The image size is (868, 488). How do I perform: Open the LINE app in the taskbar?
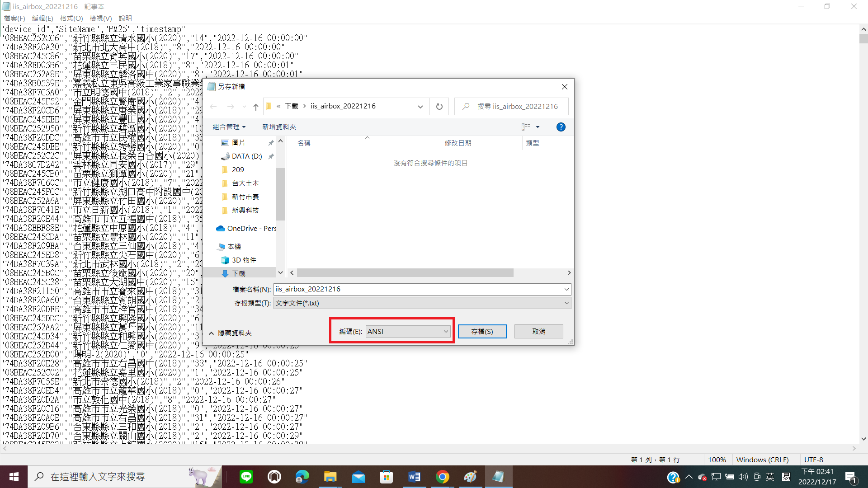click(246, 477)
